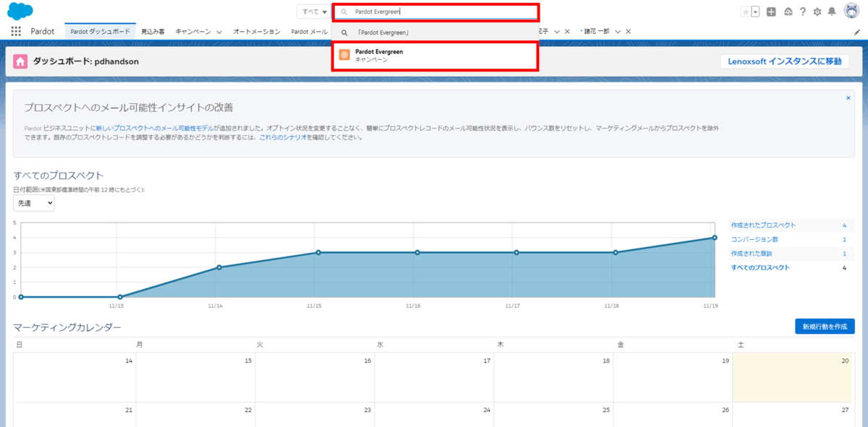The image size is (868, 427).
Task: Open the Trailhead guidance icon
Action: pyautogui.click(x=788, y=12)
